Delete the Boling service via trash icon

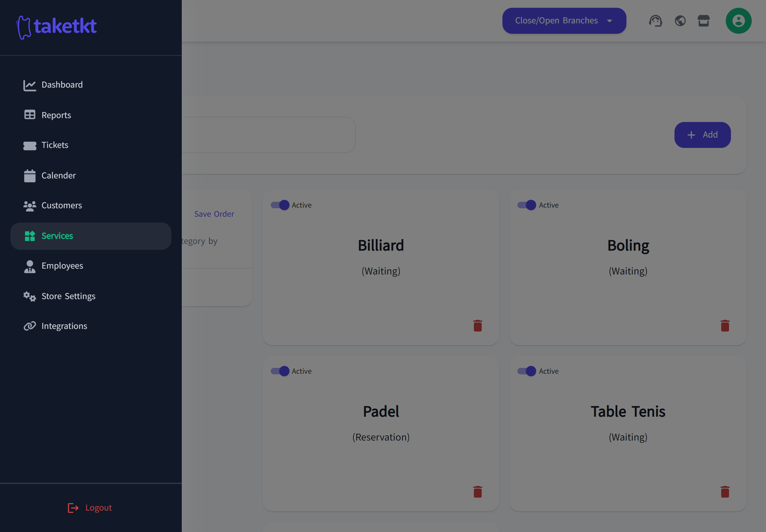[725, 326]
